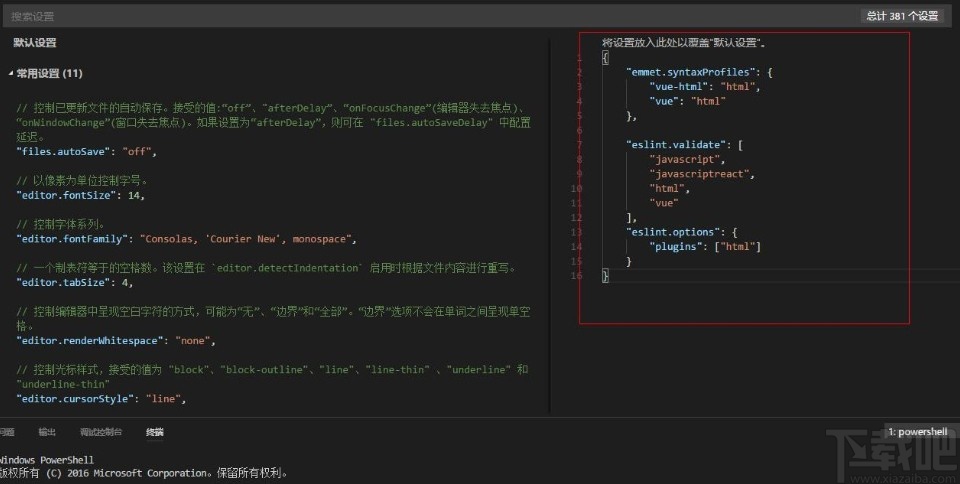Image resolution: width=960 pixels, height=484 pixels.
Task: Collapse the 常用设置 (11) section arrow
Action: 11,74
